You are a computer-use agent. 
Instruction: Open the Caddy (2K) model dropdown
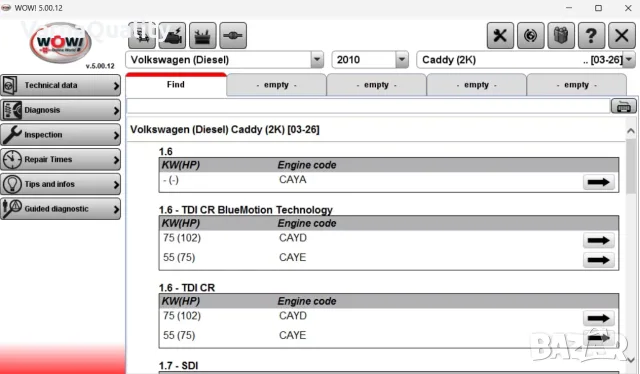point(629,60)
